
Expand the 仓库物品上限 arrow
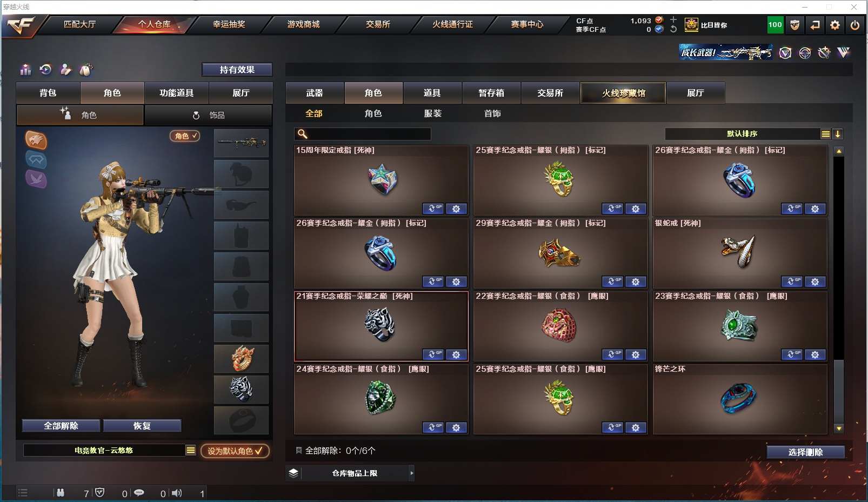click(x=412, y=473)
